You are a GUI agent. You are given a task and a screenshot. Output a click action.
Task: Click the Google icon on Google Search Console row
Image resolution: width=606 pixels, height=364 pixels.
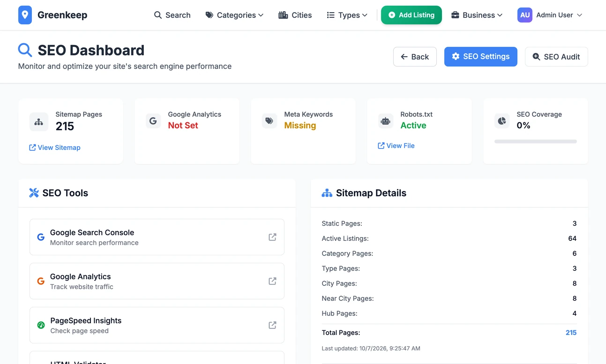coord(41,237)
